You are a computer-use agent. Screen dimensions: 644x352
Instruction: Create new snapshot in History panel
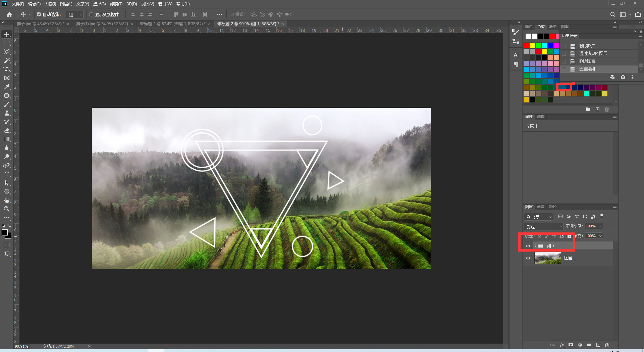pos(623,77)
